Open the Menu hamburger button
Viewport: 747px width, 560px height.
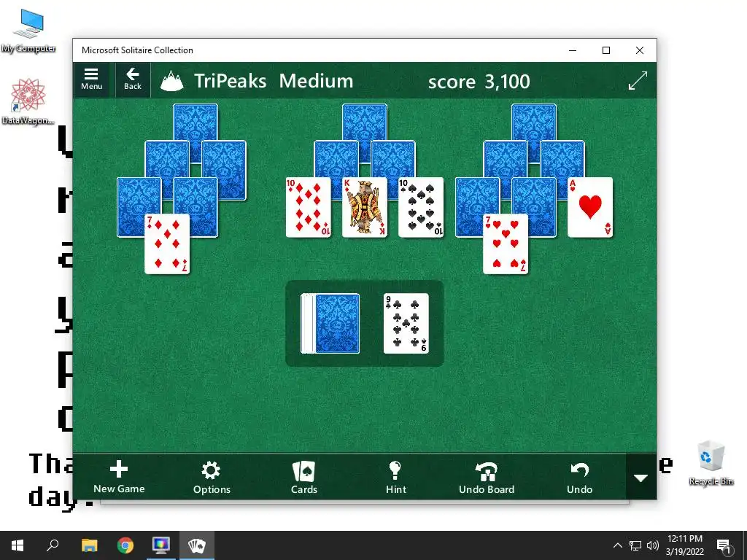coord(91,79)
